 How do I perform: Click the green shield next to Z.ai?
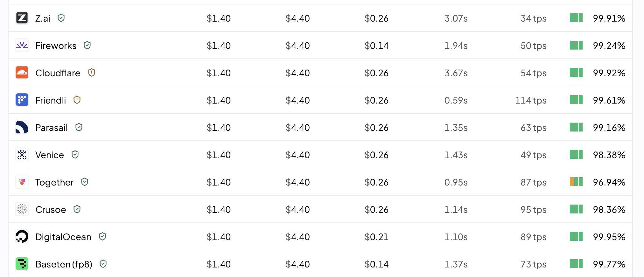click(61, 18)
